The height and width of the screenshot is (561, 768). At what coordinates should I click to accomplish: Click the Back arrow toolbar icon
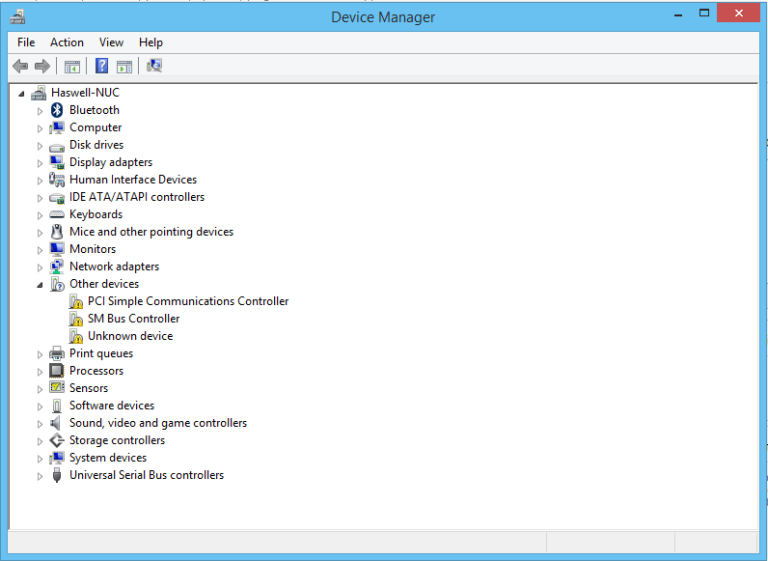(20, 66)
